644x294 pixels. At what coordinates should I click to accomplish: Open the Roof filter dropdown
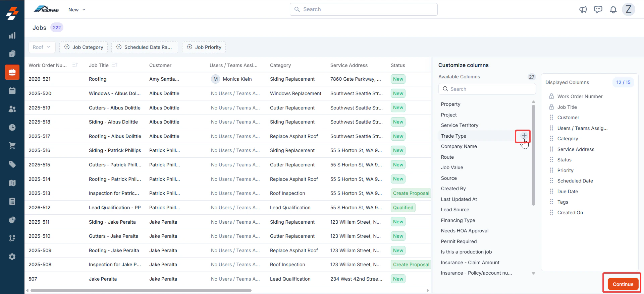(42, 47)
